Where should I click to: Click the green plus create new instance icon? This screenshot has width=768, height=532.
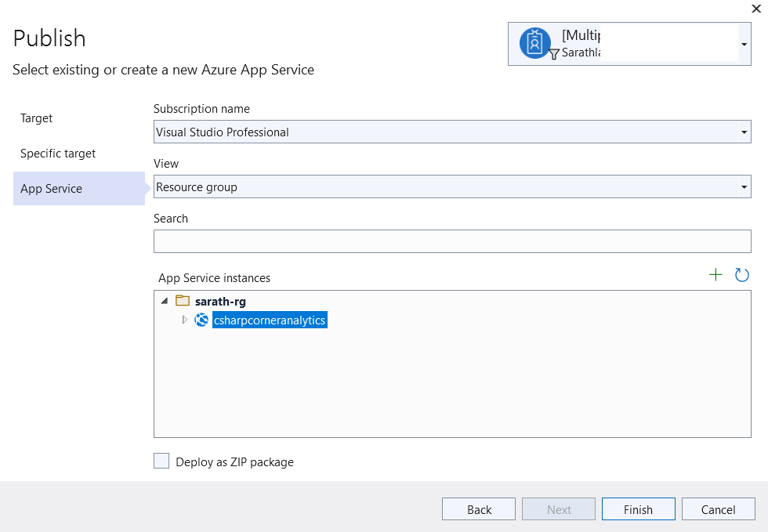715,275
